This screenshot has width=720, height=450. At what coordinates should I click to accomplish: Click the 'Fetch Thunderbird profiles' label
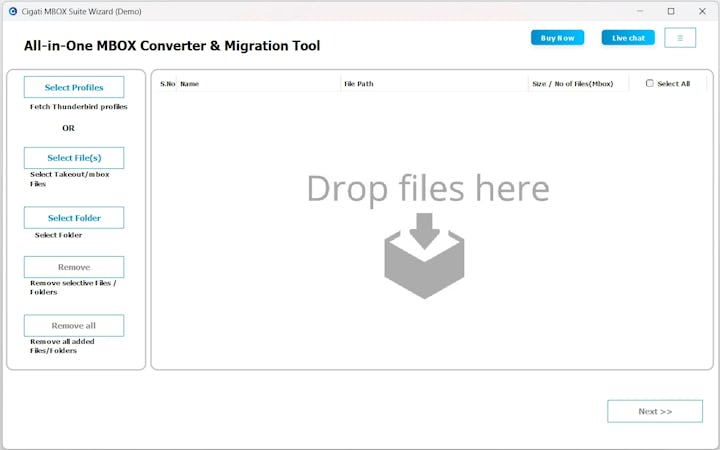[79, 107]
